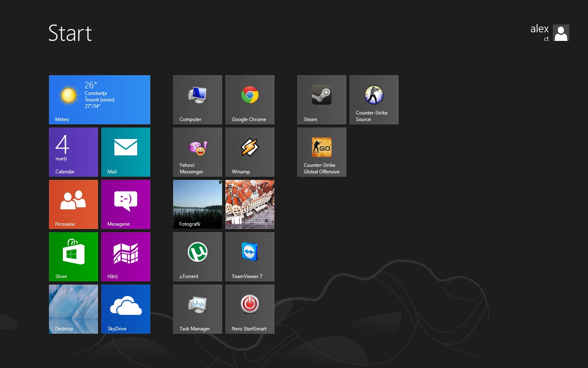
Task: Click the alex user name
Action: (x=539, y=29)
